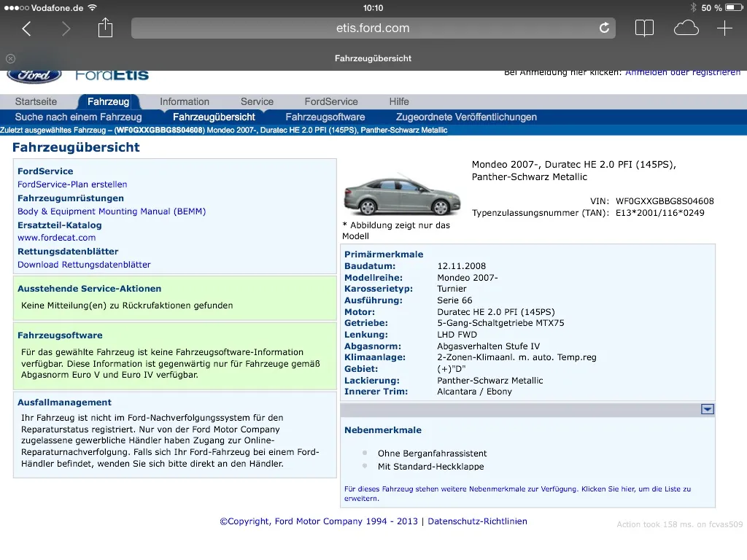
Task: Open the Information tab
Action: [185, 102]
